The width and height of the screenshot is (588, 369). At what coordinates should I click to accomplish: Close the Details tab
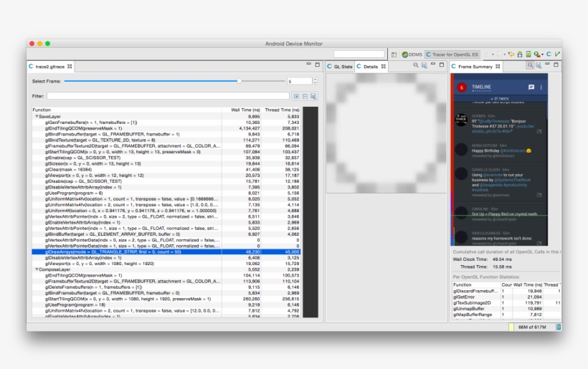(383, 67)
